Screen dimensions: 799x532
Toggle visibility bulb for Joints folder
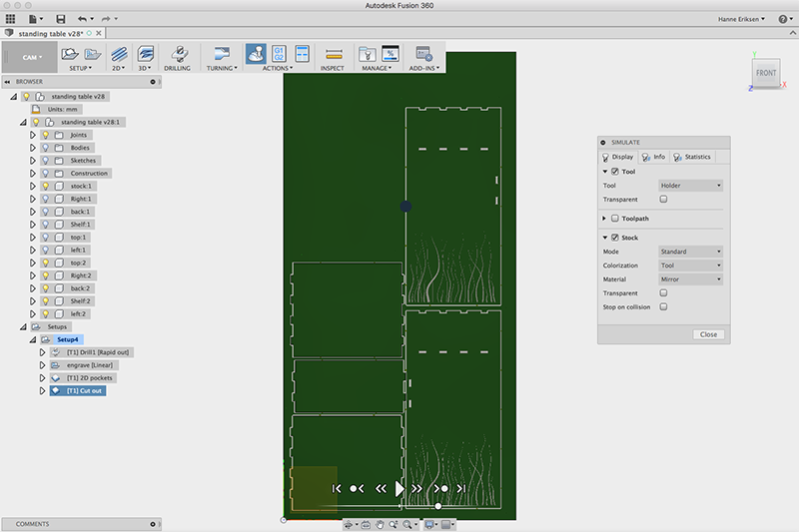[45, 135]
